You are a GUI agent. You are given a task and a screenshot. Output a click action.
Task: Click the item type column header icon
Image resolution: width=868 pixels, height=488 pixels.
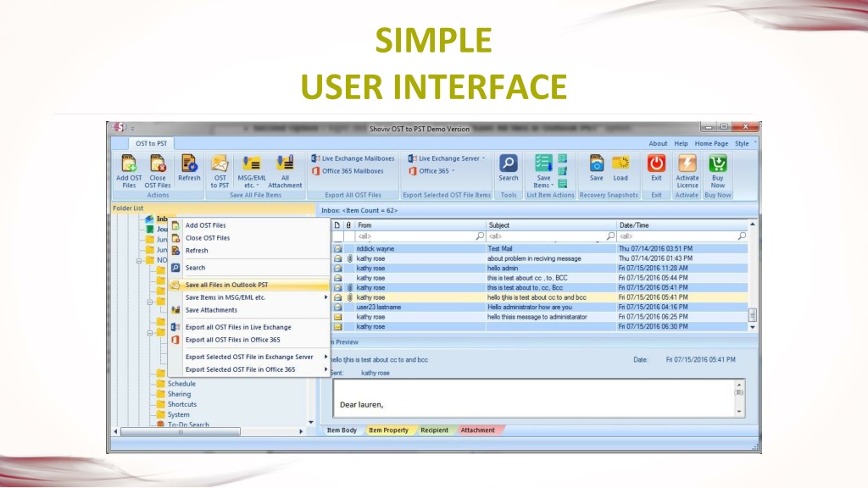pyautogui.click(x=337, y=225)
